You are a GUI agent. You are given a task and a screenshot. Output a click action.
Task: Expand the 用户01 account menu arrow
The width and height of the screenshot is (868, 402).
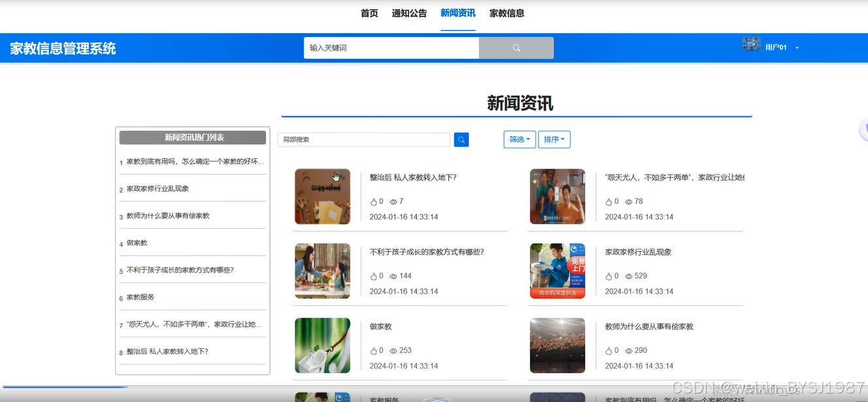pyautogui.click(x=797, y=48)
